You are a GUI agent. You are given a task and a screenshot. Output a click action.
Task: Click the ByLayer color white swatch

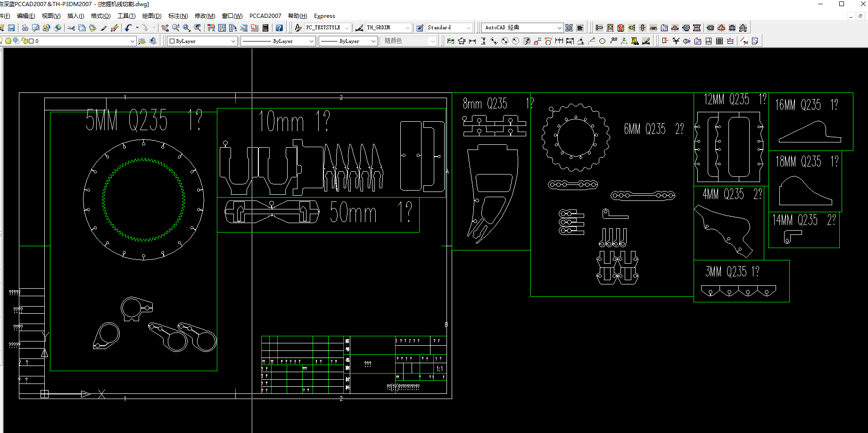pyautogui.click(x=172, y=41)
